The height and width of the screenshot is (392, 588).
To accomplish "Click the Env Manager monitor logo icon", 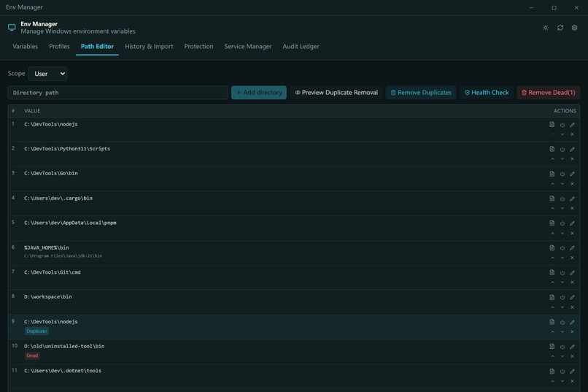I will pyautogui.click(x=12, y=28).
